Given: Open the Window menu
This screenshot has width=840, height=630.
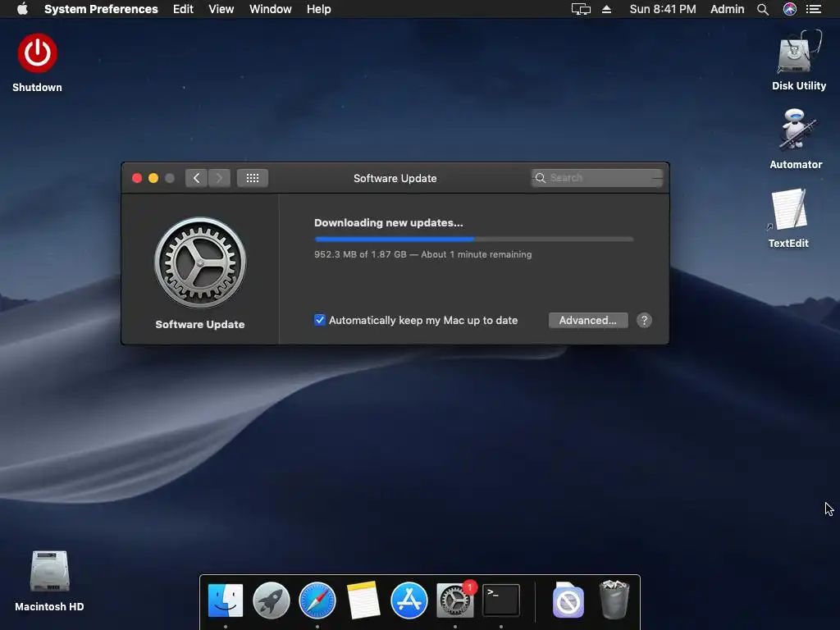Looking at the screenshot, I should coord(271,9).
